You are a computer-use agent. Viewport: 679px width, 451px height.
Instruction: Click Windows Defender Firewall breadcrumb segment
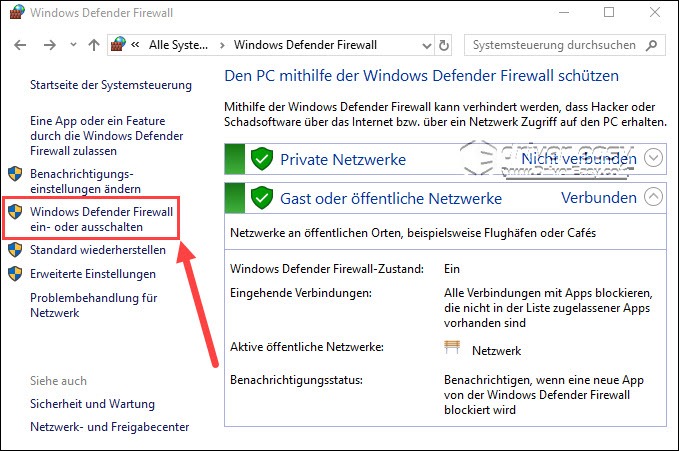[305, 45]
